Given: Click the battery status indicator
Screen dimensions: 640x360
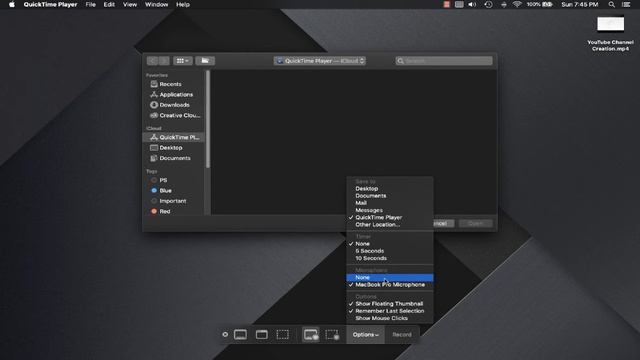Looking at the screenshot, I should click(539, 4).
